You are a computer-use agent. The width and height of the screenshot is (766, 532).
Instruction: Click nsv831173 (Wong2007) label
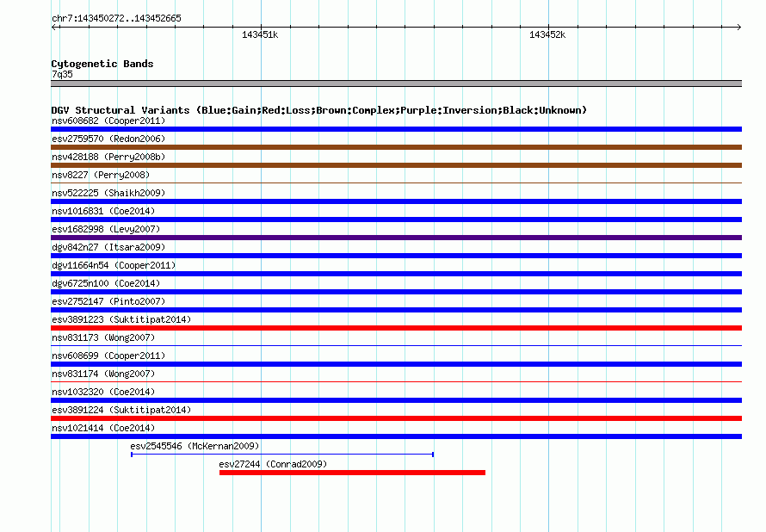coord(103,337)
